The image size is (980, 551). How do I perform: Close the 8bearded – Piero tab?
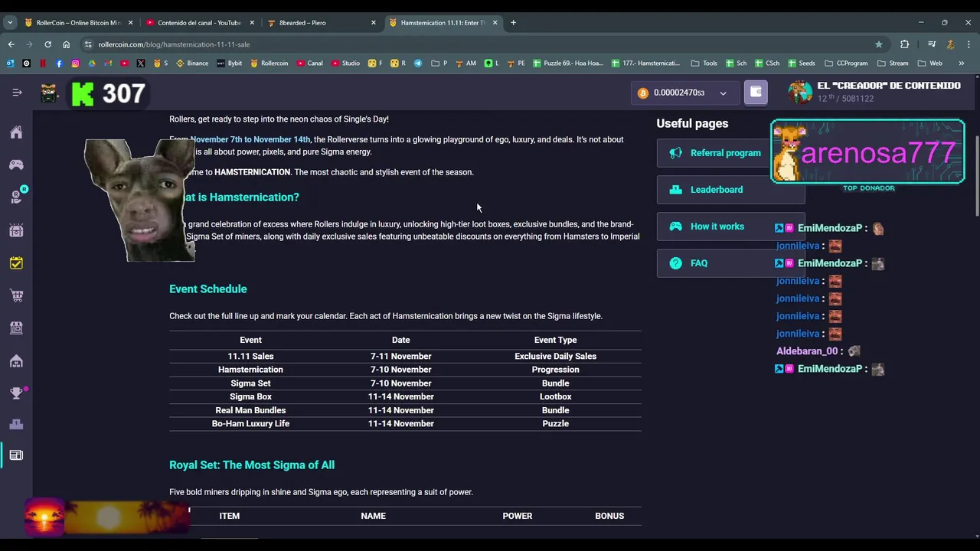point(374,23)
